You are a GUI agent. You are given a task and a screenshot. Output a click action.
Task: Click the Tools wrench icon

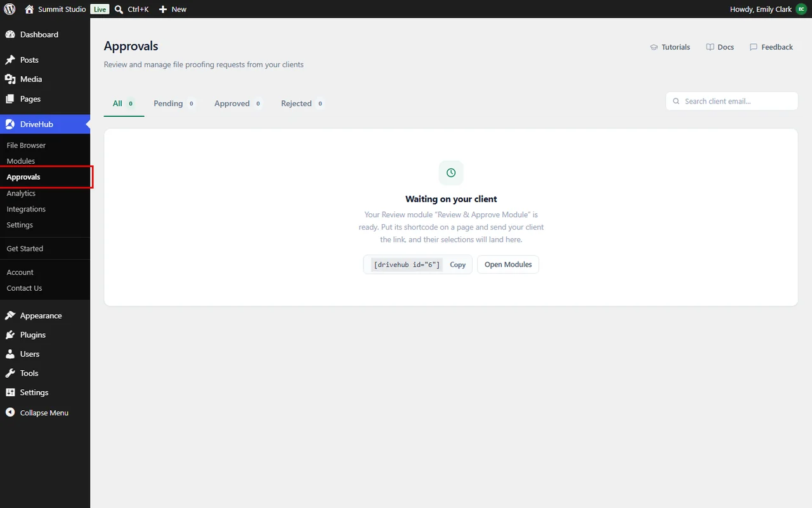(10, 373)
